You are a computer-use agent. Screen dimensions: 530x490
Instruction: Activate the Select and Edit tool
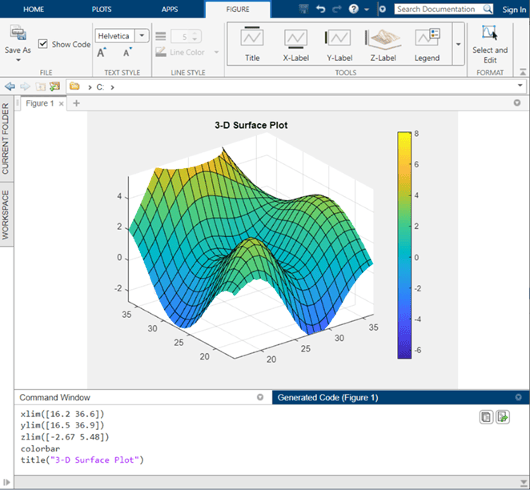coord(490,44)
